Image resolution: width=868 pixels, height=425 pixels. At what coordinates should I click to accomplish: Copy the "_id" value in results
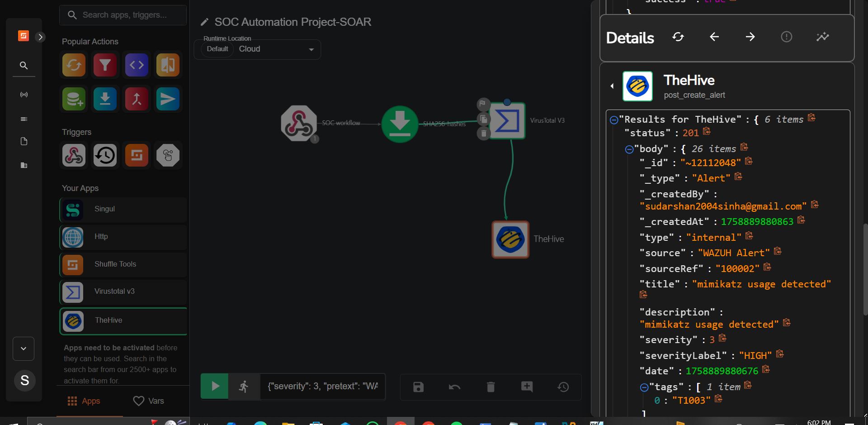pos(749,161)
